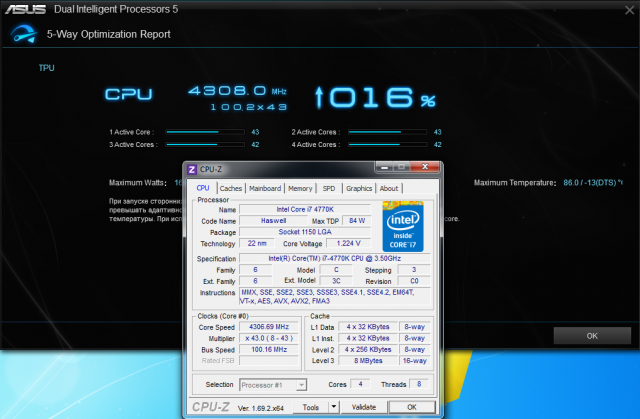Click the Family value 6 field
640x419 pixels.
(x=256, y=270)
